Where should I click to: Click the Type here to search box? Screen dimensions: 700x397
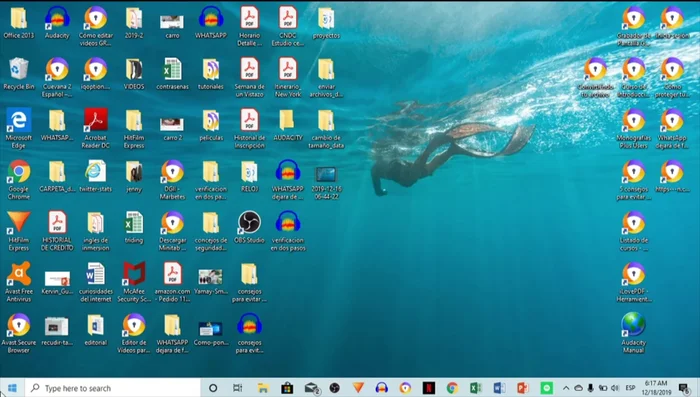tap(112, 388)
